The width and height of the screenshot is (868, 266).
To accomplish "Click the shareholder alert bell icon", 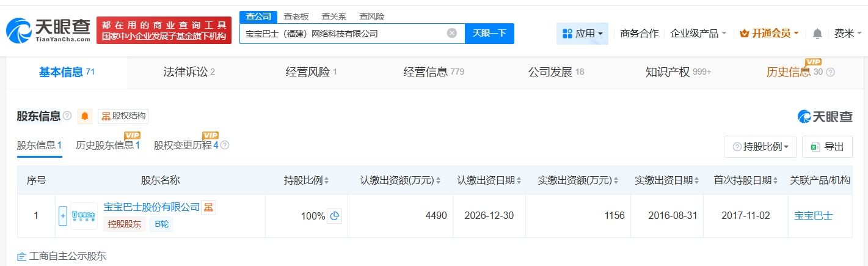I will pyautogui.click(x=86, y=116).
